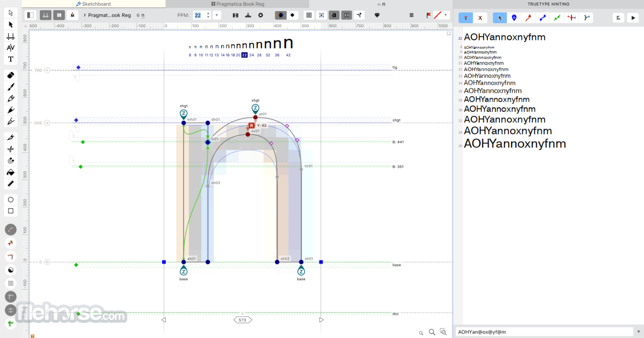Click the 'G n' glyph name label
Viewport: 644px width, 338px height.
[x=141, y=15]
